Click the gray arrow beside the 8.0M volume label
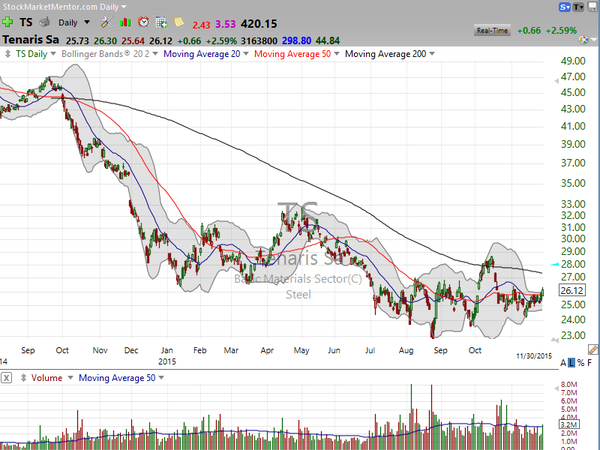 point(556,389)
